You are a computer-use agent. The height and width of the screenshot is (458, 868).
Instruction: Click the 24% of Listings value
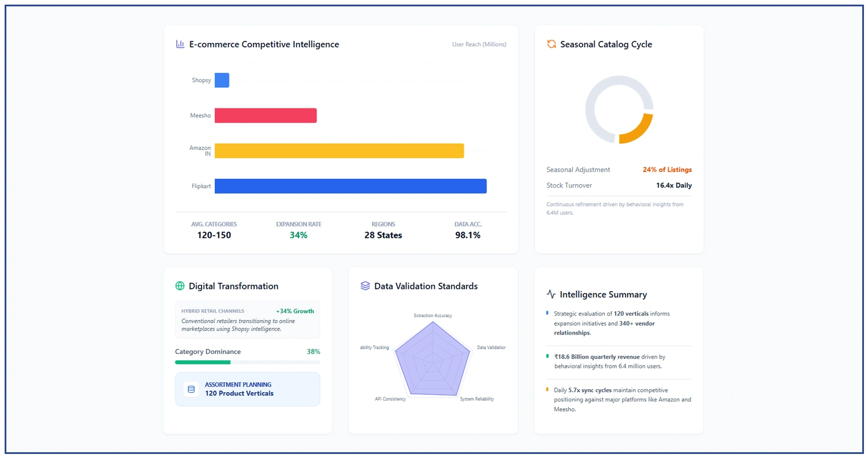pyautogui.click(x=667, y=169)
